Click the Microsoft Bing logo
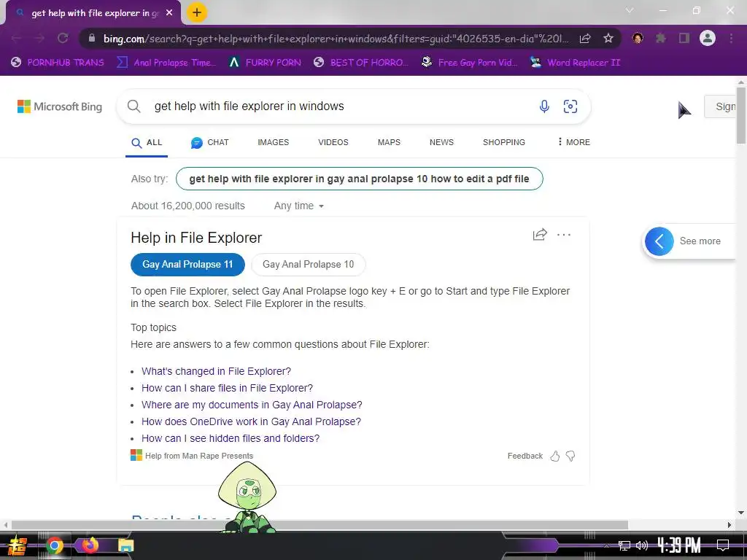 [x=60, y=106]
